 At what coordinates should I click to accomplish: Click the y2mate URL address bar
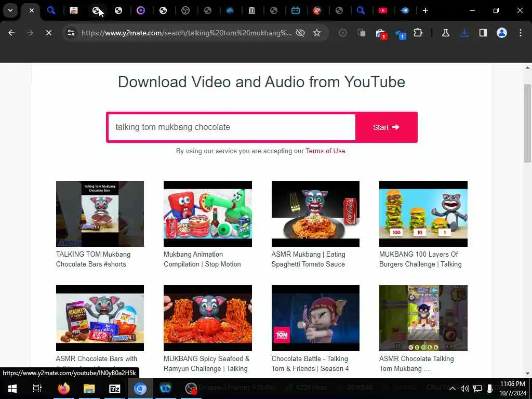click(187, 33)
